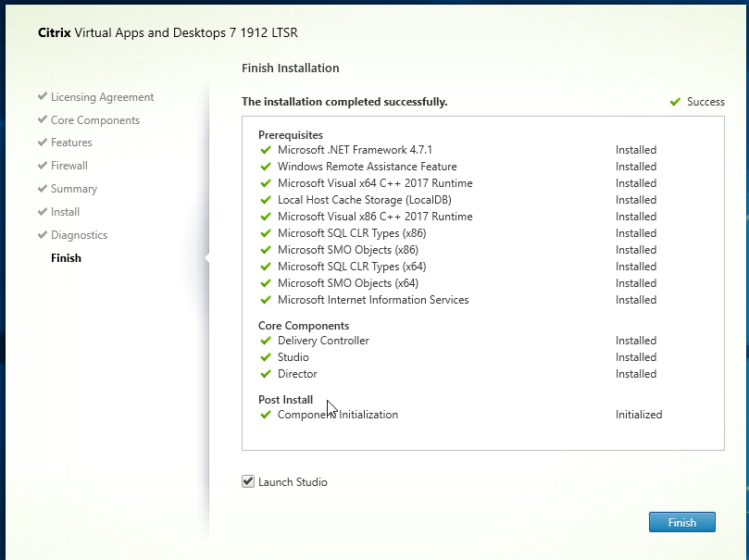
Task: Click checkmark next to Delivery Controller
Action: coord(266,341)
